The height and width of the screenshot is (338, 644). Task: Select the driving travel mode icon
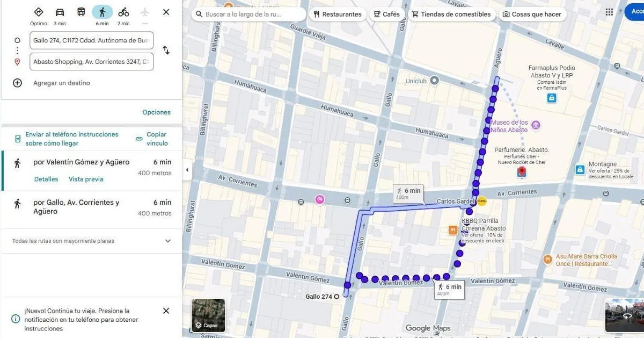click(60, 12)
